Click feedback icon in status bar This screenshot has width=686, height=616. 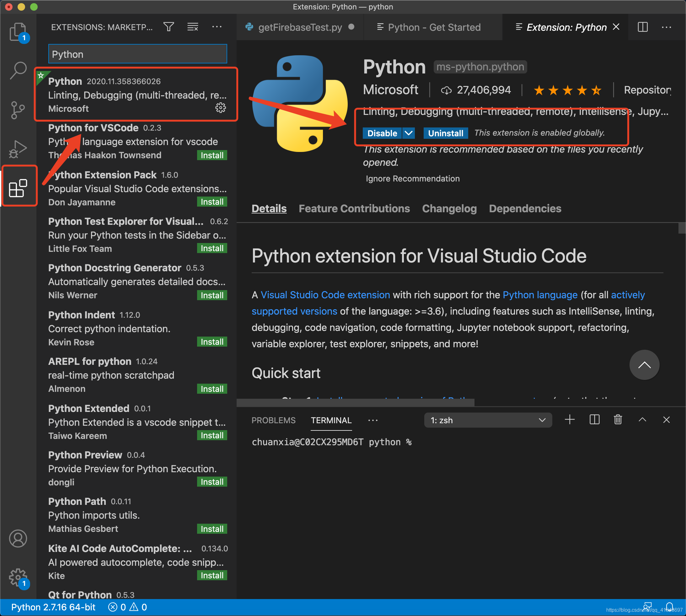(647, 607)
